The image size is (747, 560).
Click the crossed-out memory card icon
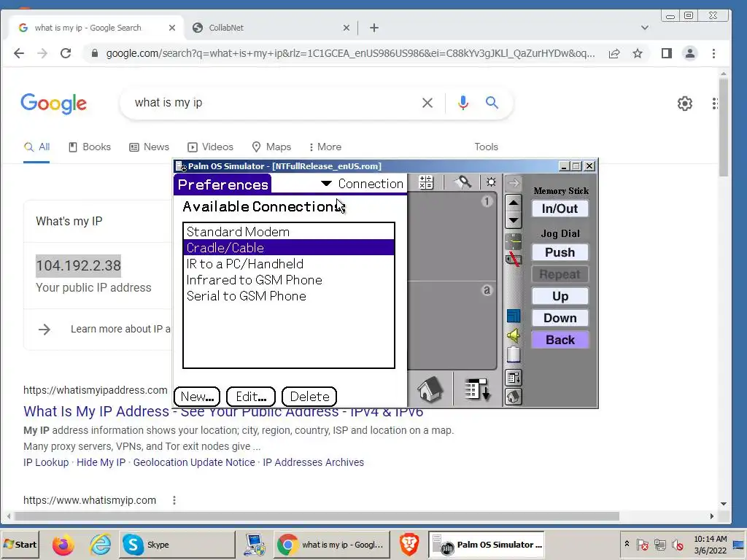pyautogui.click(x=514, y=260)
